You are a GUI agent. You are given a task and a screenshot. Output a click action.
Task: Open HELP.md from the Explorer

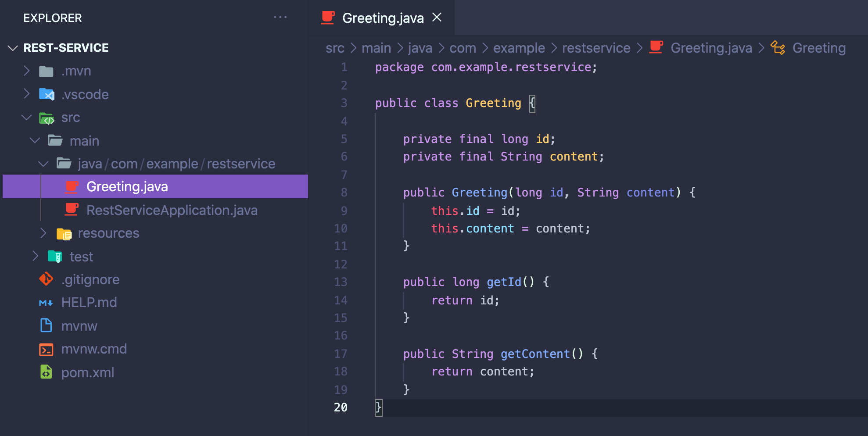coord(89,303)
